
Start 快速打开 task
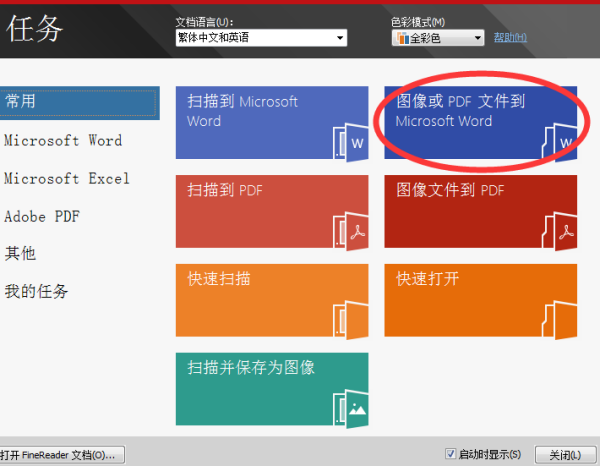pos(481,300)
